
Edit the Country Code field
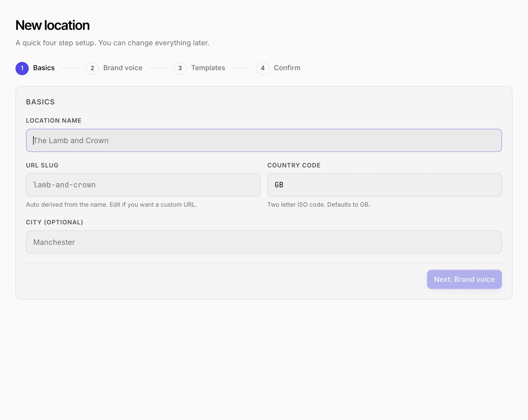tap(384, 185)
